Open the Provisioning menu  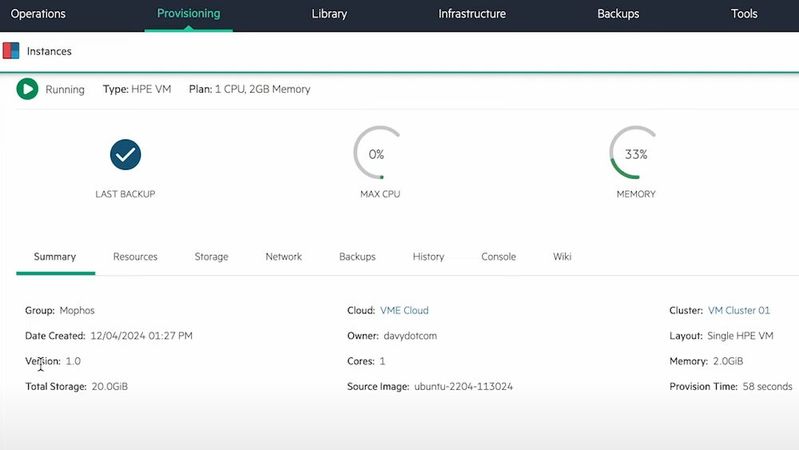[189, 14]
